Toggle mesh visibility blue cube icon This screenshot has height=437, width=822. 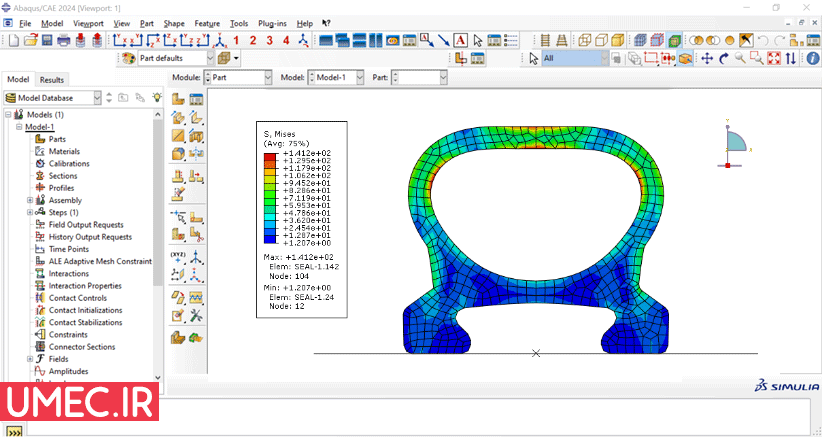(x=640, y=40)
